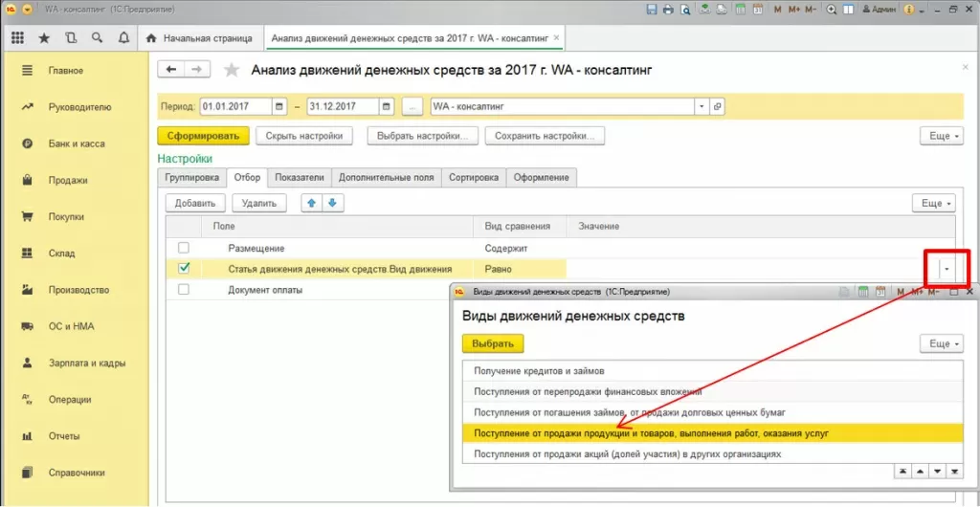
Task: Click the M memory button in main title bar
Action: tap(777, 10)
